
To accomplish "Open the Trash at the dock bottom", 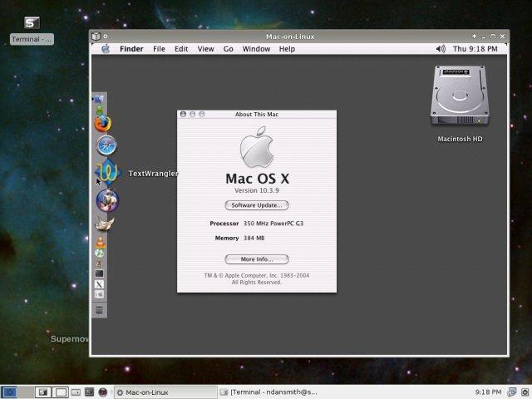I will [x=100, y=310].
